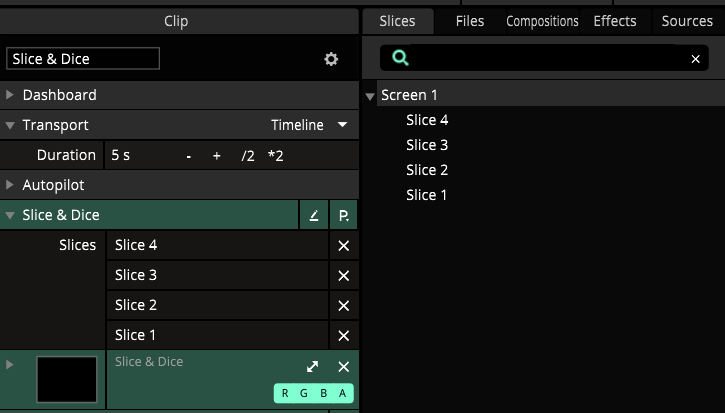Clear the search field with the X

pos(695,59)
